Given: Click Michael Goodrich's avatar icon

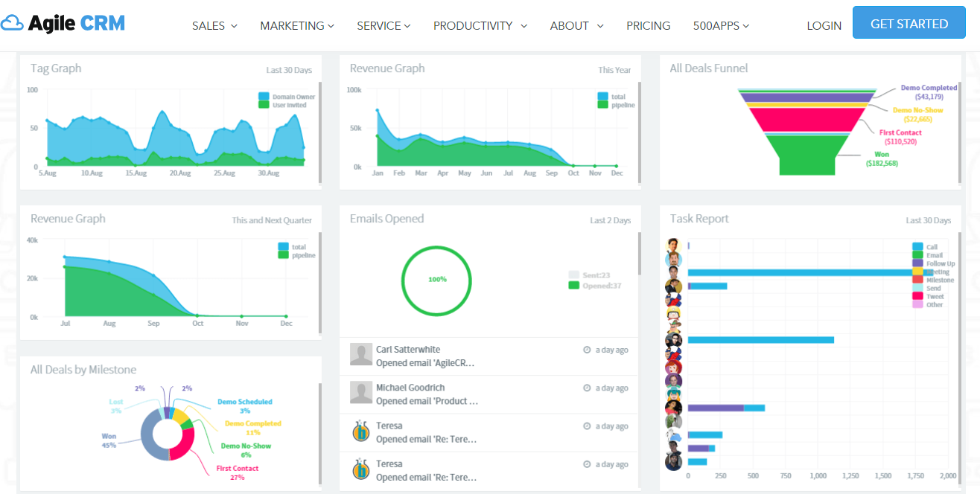Looking at the screenshot, I should click(361, 393).
